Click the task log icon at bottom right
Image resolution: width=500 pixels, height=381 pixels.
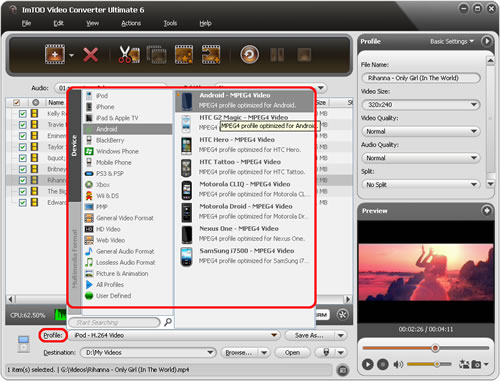click(342, 370)
